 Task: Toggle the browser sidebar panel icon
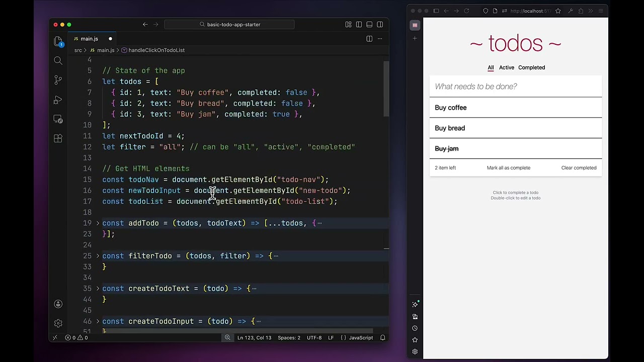point(436,11)
